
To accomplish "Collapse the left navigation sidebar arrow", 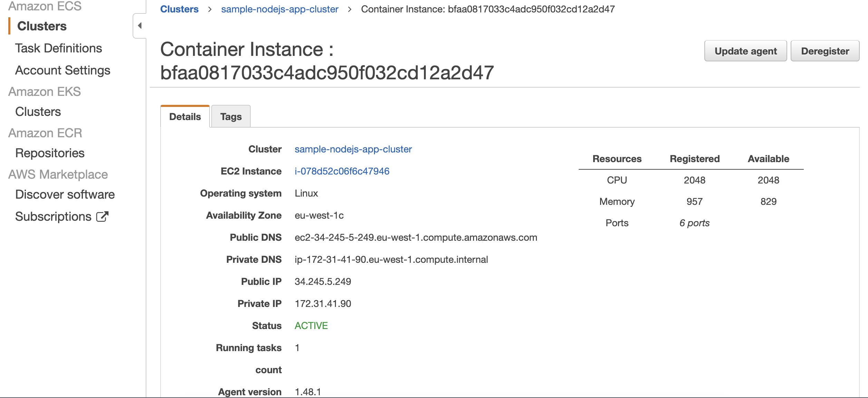I will tap(140, 26).
